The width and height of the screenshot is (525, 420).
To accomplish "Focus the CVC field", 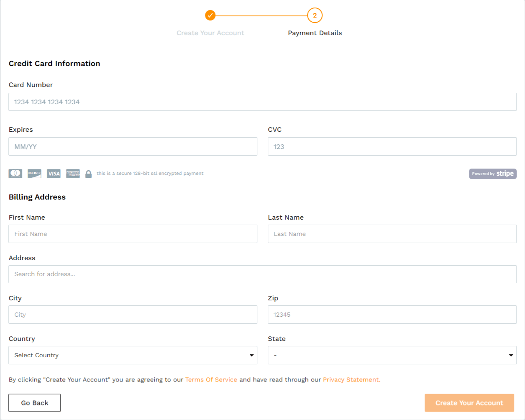I will pyautogui.click(x=392, y=147).
